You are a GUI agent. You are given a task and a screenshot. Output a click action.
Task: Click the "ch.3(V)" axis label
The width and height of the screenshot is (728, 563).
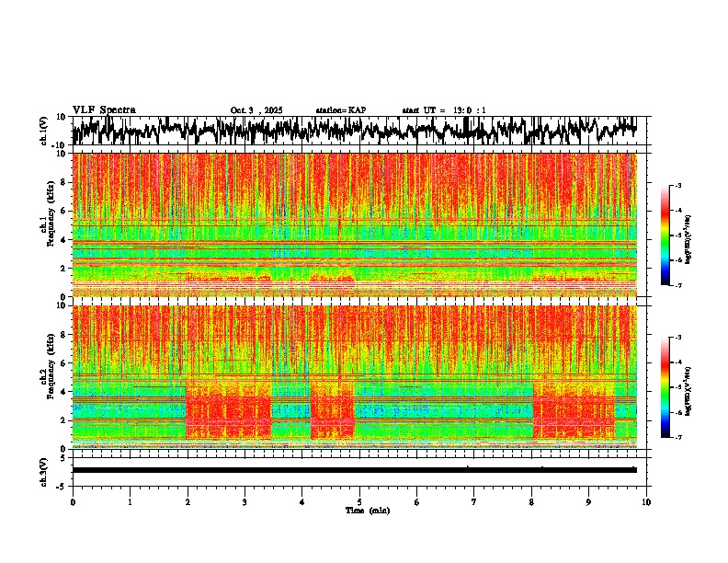point(44,472)
